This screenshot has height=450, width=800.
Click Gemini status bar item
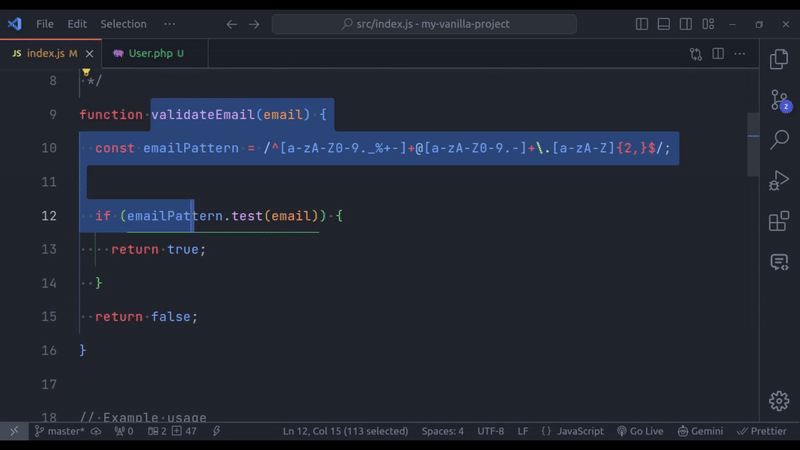701,431
